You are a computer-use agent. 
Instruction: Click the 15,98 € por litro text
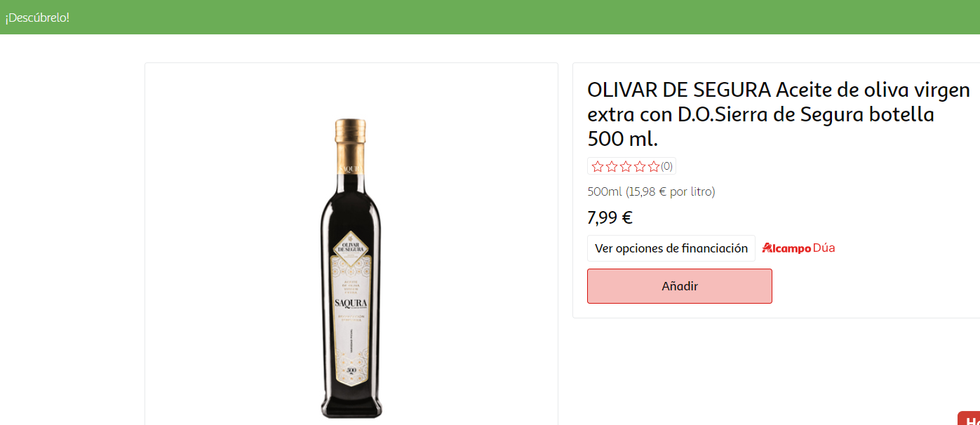(x=670, y=191)
